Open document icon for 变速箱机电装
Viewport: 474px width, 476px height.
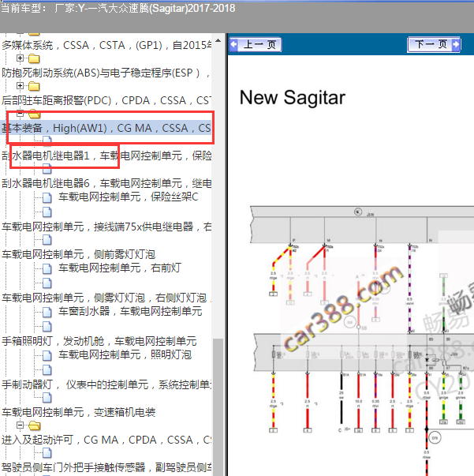tap(47, 397)
